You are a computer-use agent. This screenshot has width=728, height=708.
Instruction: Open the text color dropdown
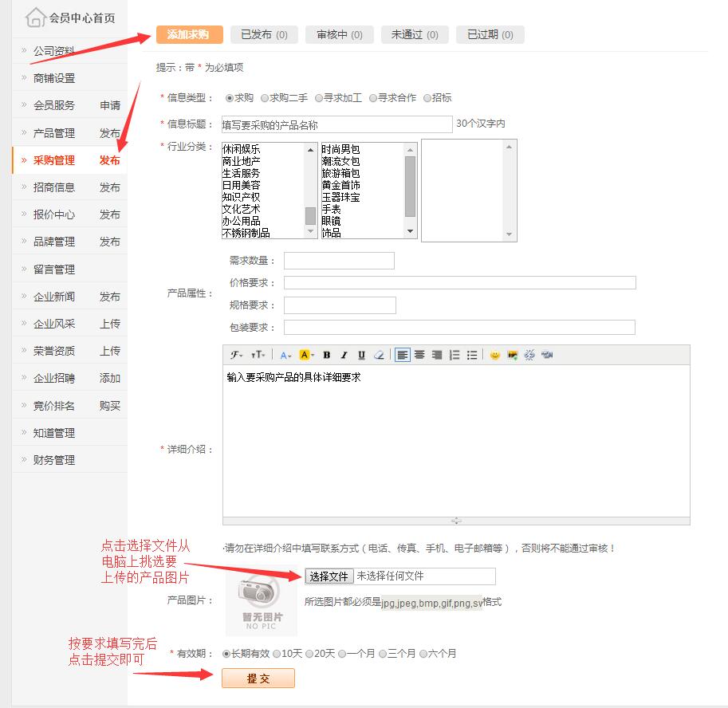coord(286,355)
